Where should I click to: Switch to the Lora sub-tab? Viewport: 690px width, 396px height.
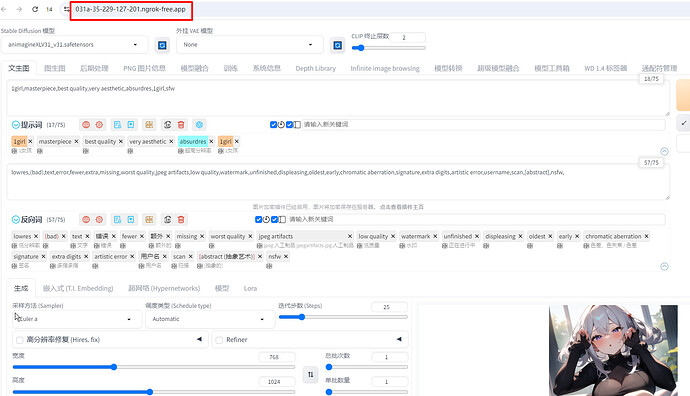(x=250, y=288)
